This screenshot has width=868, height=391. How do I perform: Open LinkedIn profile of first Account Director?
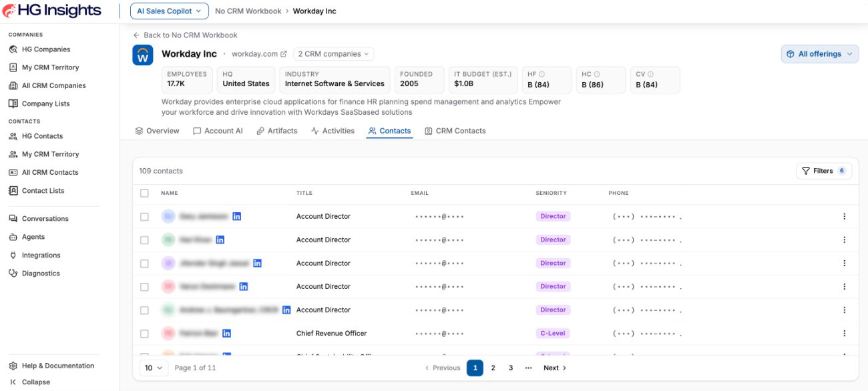(x=236, y=216)
